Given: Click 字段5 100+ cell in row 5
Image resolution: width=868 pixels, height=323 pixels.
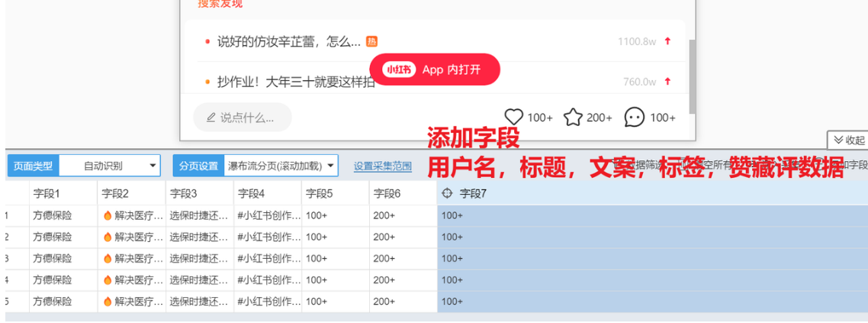Looking at the screenshot, I should (336, 302).
